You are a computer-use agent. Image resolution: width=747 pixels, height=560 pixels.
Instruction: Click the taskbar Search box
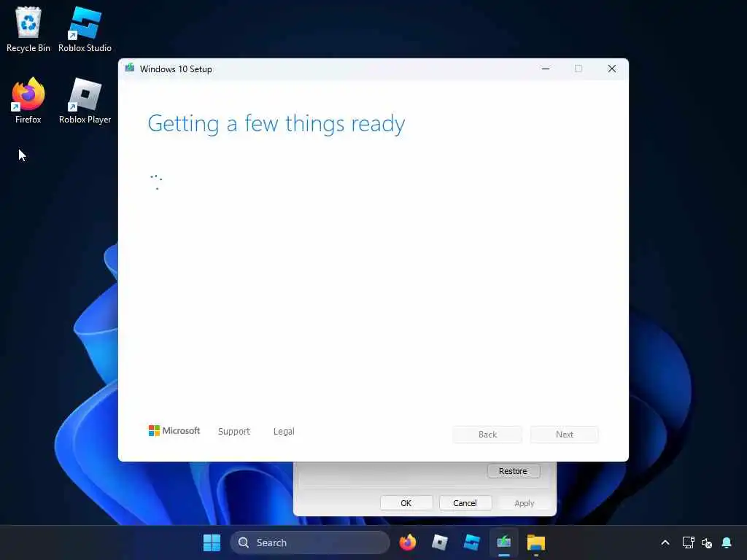pyautogui.click(x=310, y=542)
